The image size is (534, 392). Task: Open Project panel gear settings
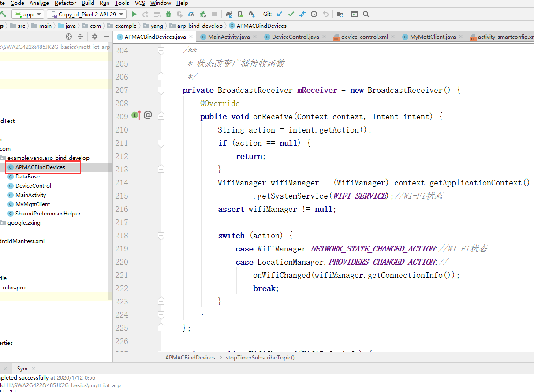click(94, 37)
